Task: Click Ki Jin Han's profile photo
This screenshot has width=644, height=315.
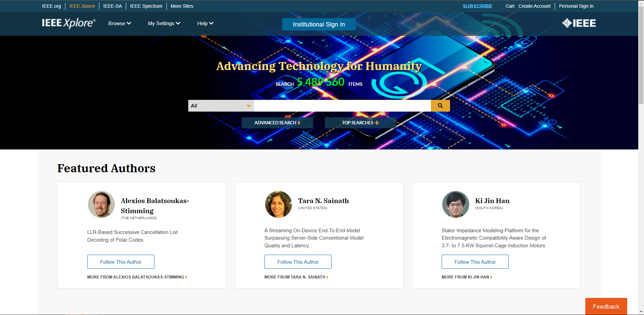Action: [456, 204]
